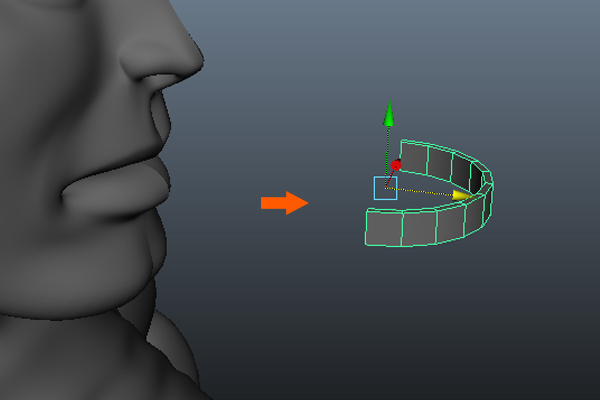This screenshot has height=400, width=600.
Task: Click the green Y-axis move arrow
Action: click(389, 113)
